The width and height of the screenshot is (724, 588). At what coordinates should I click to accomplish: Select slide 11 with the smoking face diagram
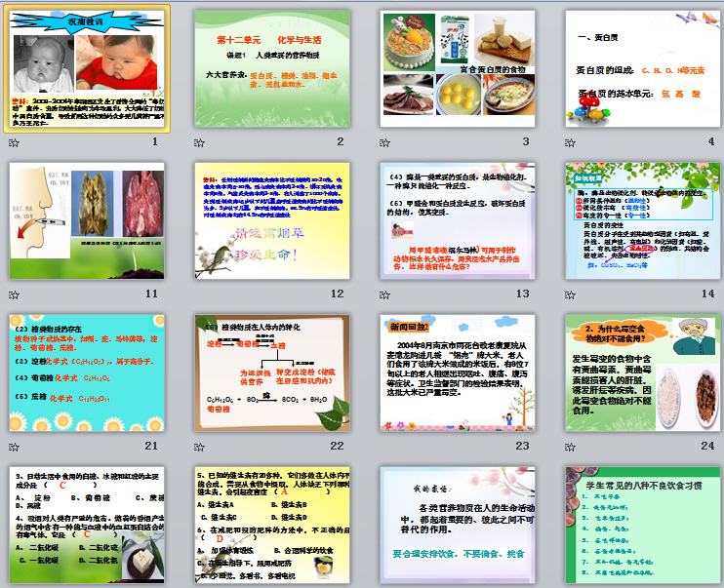click(87, 220)
